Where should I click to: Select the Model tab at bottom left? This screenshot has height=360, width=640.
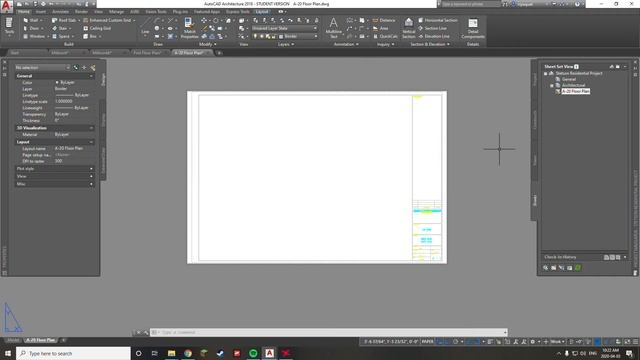13,340
